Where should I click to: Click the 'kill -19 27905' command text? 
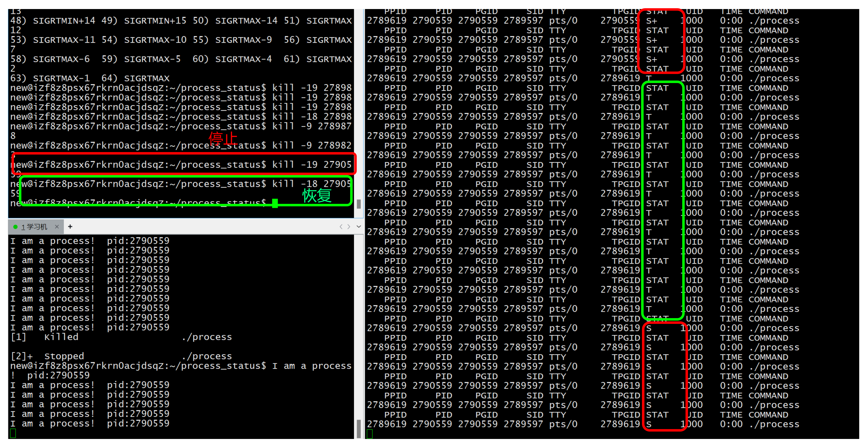312,164
